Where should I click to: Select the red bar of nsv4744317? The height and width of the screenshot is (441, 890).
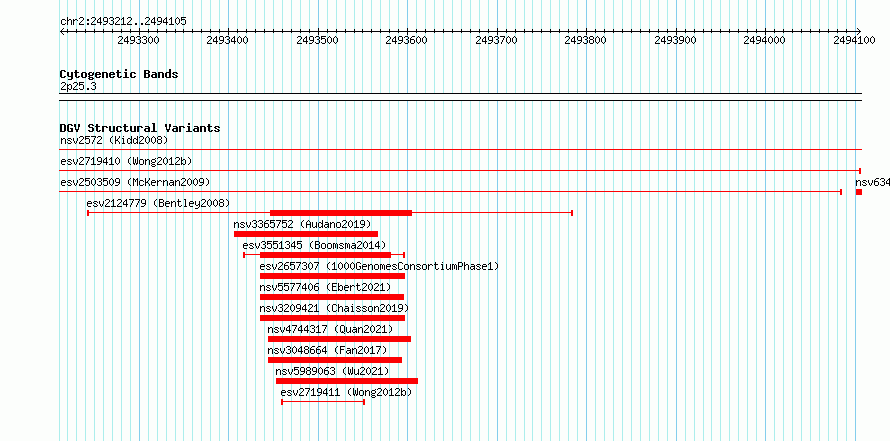click(339, 339)
